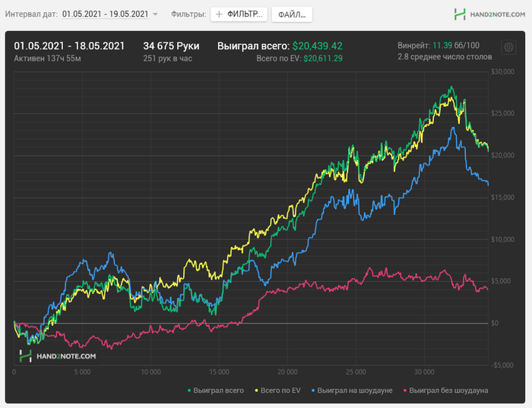Click the total winnings value $20,439.42
532x408 pixels.
[317, 46]
